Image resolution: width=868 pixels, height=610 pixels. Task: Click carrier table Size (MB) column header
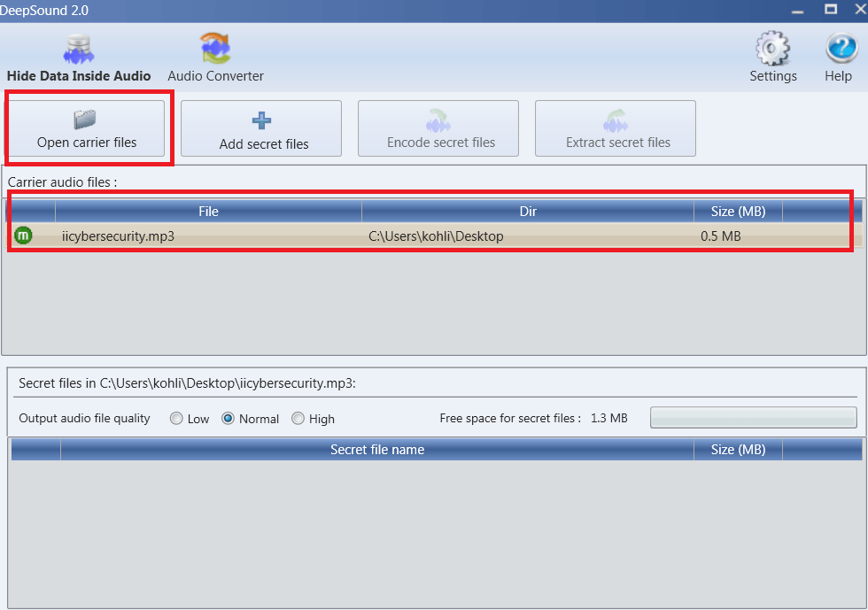point(739,212)
